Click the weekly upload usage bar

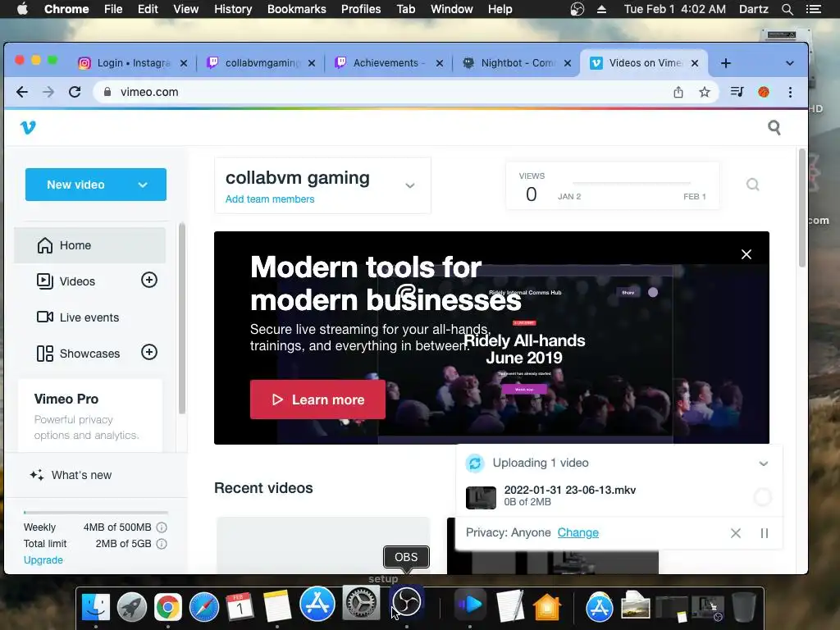pyautogui.click(x=96, y=513)
